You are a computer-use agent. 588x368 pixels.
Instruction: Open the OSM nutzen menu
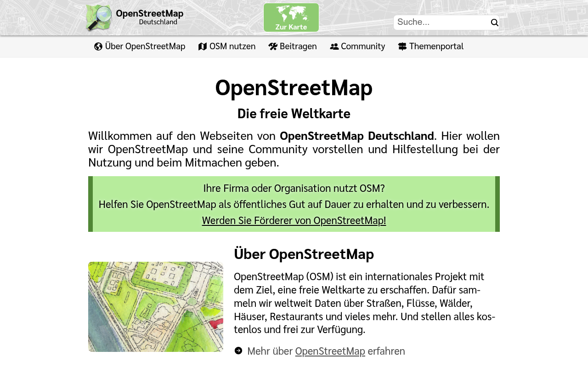227,46
